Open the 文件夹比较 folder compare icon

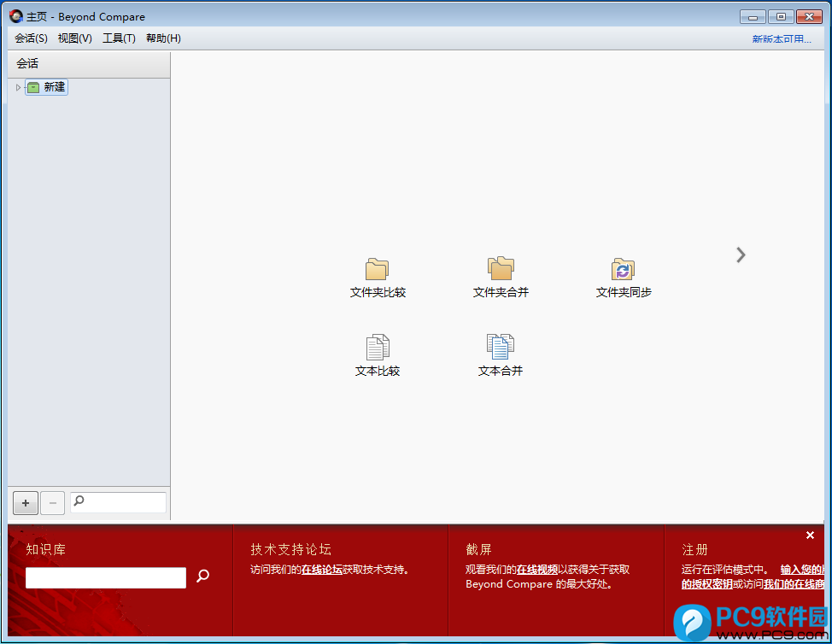377,269
